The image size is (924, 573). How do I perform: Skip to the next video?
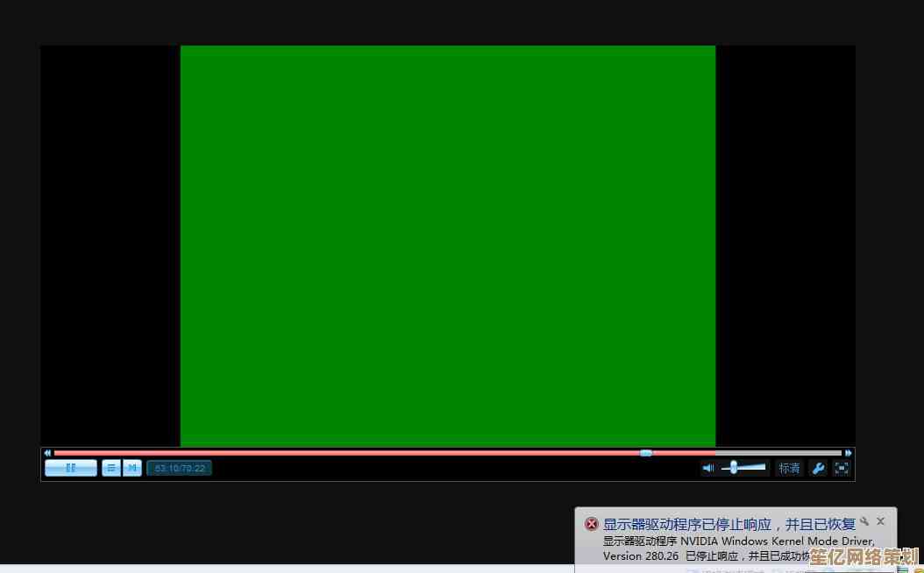131,468
